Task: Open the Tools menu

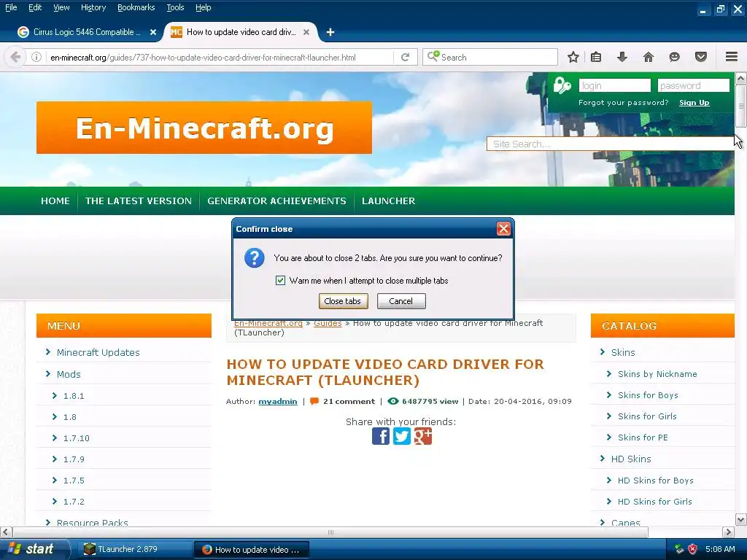Action: 175,7
